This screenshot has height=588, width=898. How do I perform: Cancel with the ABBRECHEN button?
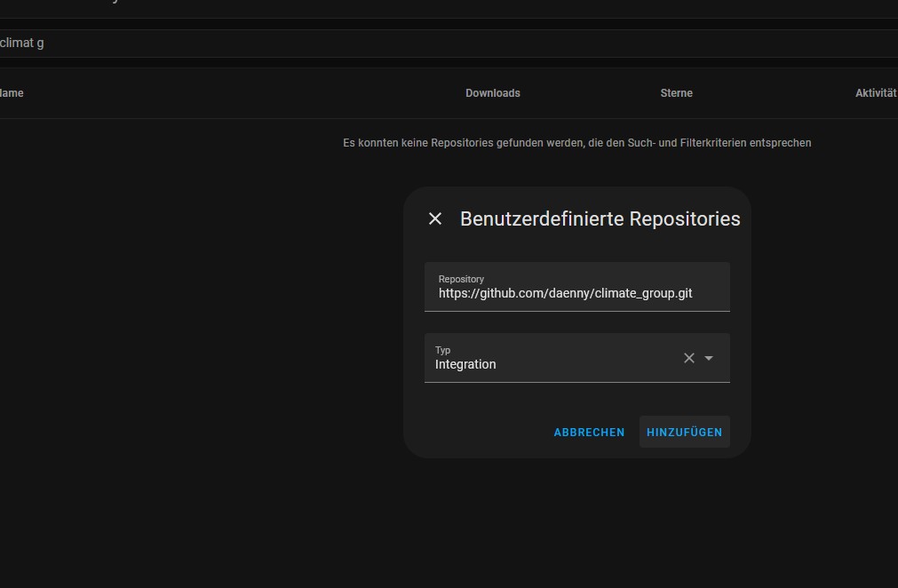click(589, 433)
